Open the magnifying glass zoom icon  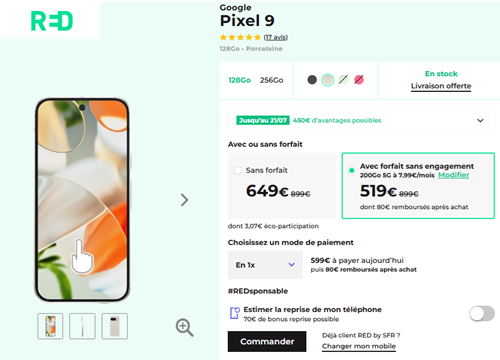click(185, 327)
